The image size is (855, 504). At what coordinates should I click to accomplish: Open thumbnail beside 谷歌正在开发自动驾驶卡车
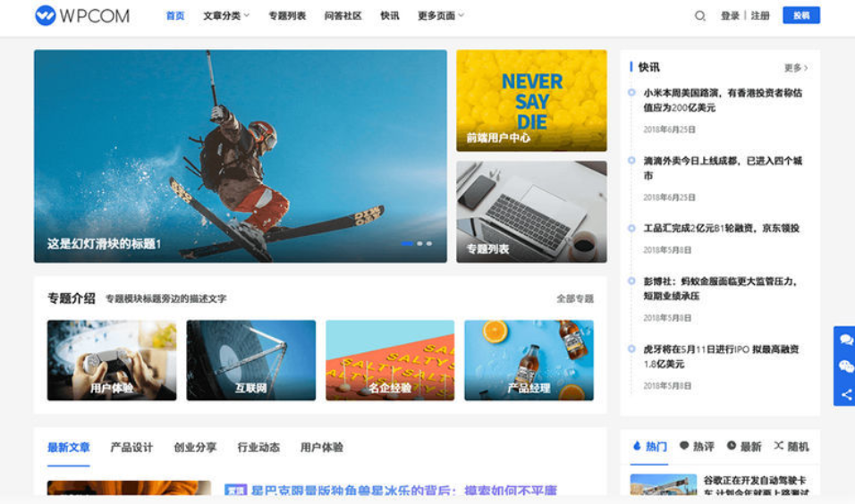tap(663, 484)
